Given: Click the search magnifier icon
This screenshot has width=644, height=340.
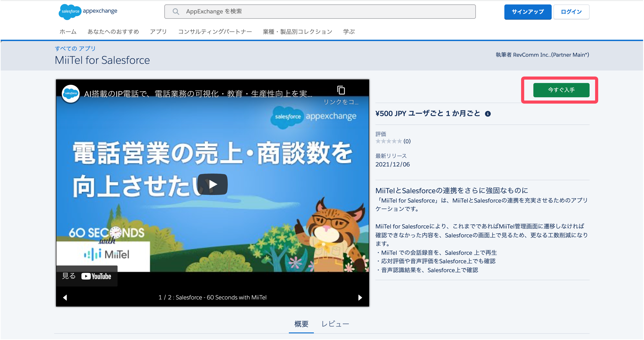Looking at the screenshot, I should 176,11.
